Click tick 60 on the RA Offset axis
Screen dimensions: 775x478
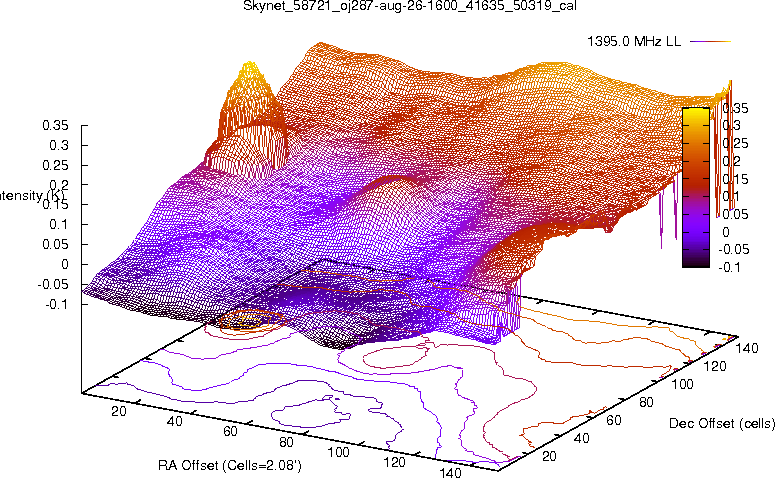tap(230, 431)
